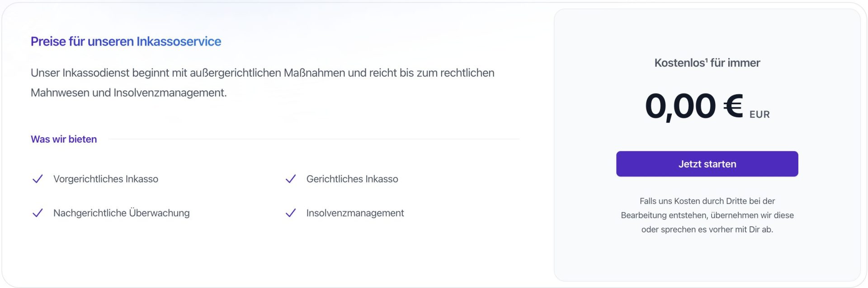868x288 pixels.
Task: Click the words Mahnwesen und Insolvenzmanagement in the description
Action: 128,93
